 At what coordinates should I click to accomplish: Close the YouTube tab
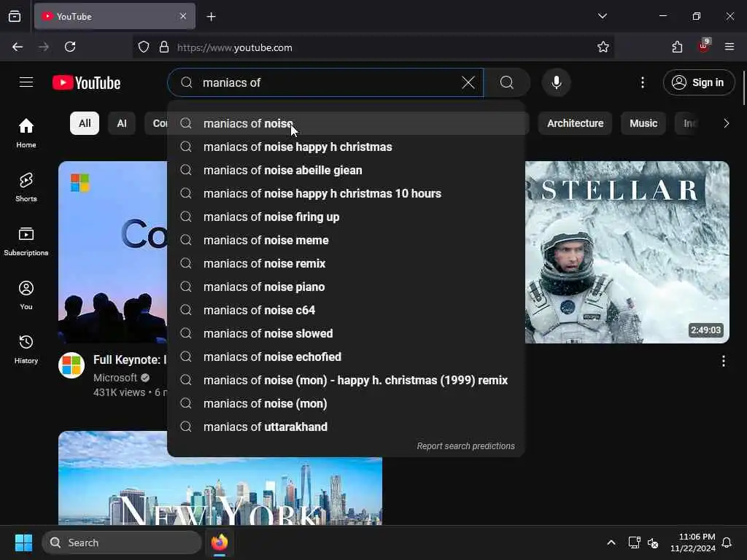(183, 16)
